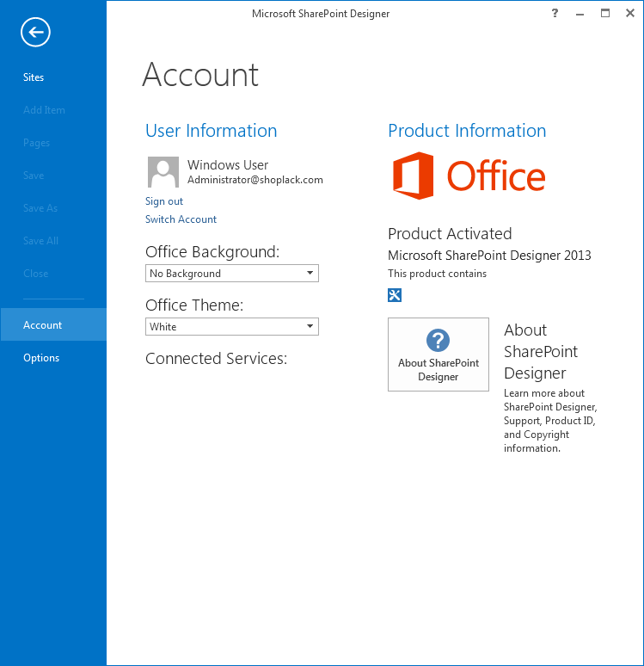The image size is (644, 666).
Task: Select the Account tab in sidebar
Action: point(53,325)
